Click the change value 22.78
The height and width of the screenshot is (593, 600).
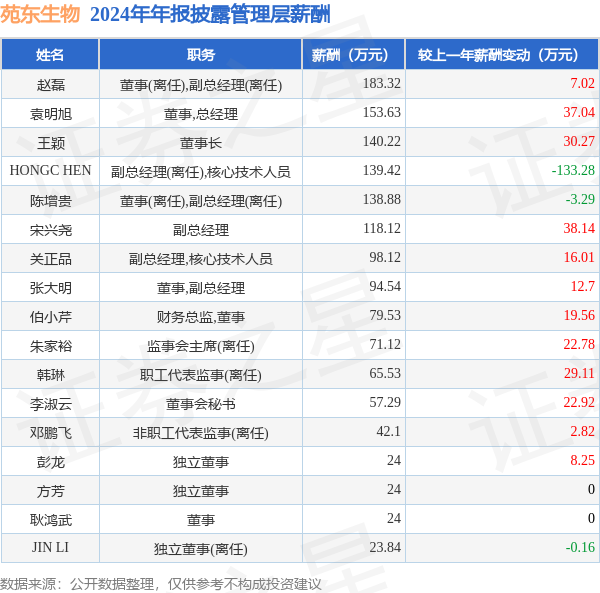point(579,344)
